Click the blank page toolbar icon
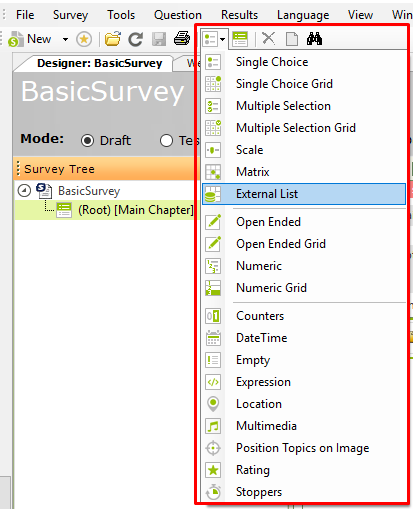The width and height of the screenshot is (413, 509). point(292,39)
